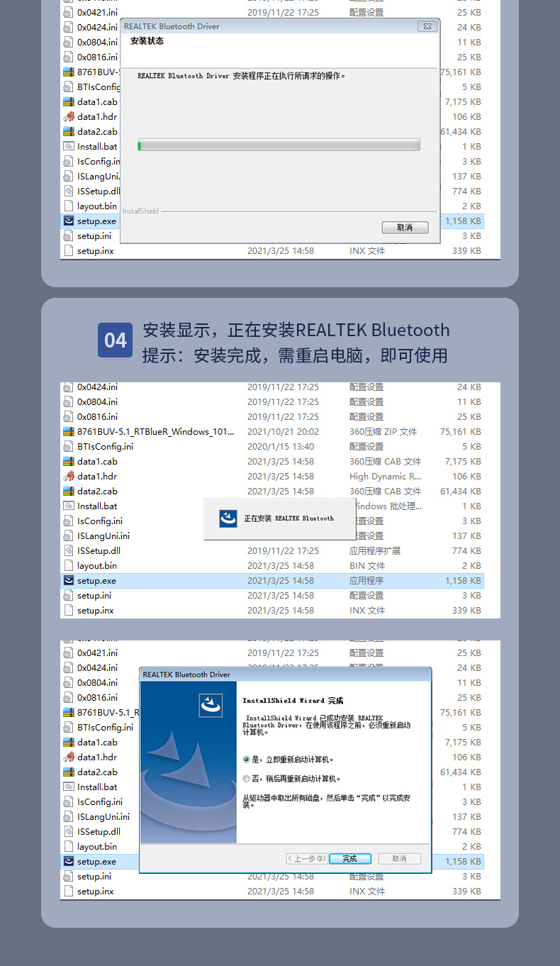This screenshot has width=560, height=966.
Task: Click 8761BUV ZIP icon behind the 安装状态 dialog
Action: (69, 72)
